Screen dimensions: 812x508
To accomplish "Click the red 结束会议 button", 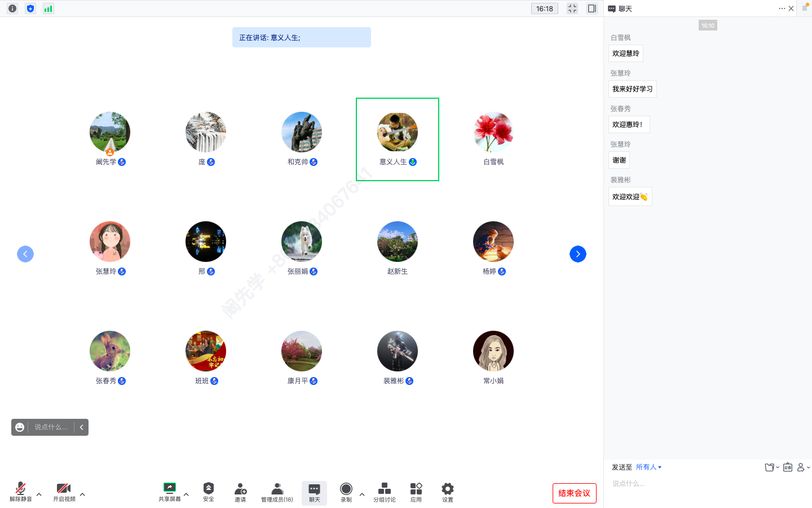I will [574, 493].
